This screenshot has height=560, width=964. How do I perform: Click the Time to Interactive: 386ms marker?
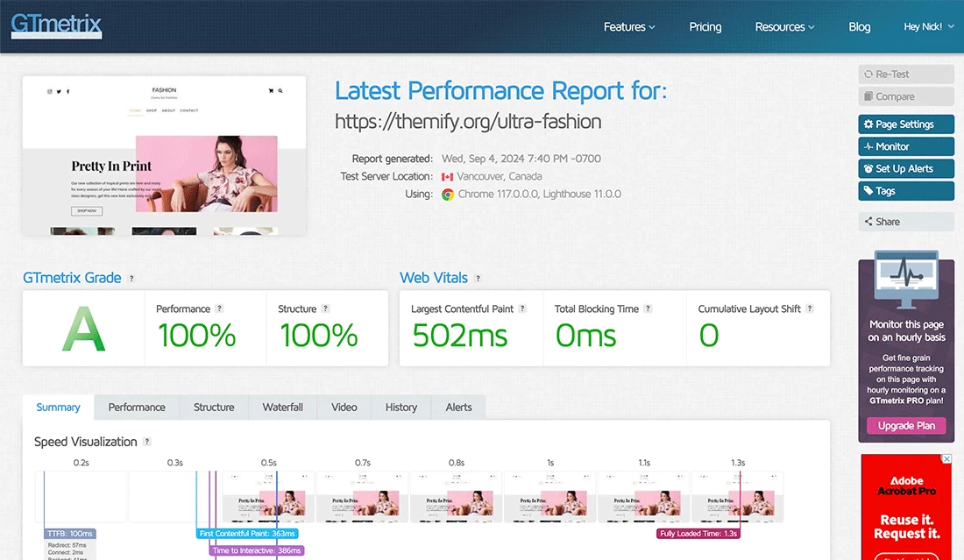[x=257, y=550]
